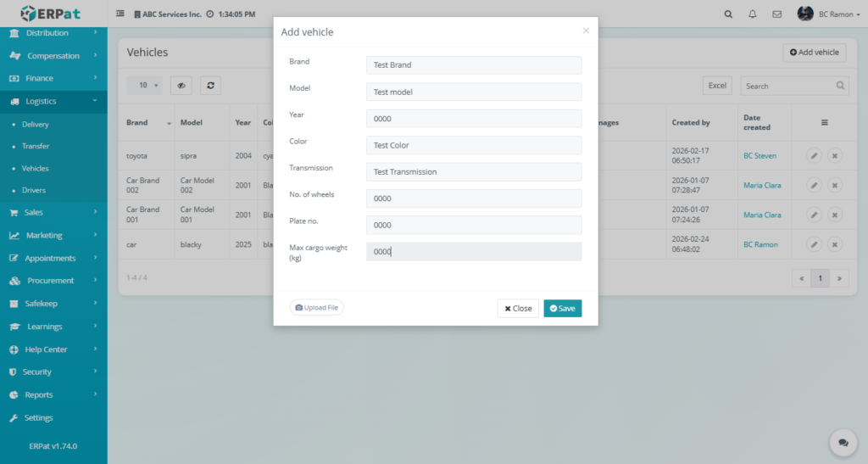Edit the car blacky row
Image resolution: width=868 pixels, height=464 pixels.
coord(814,244)
